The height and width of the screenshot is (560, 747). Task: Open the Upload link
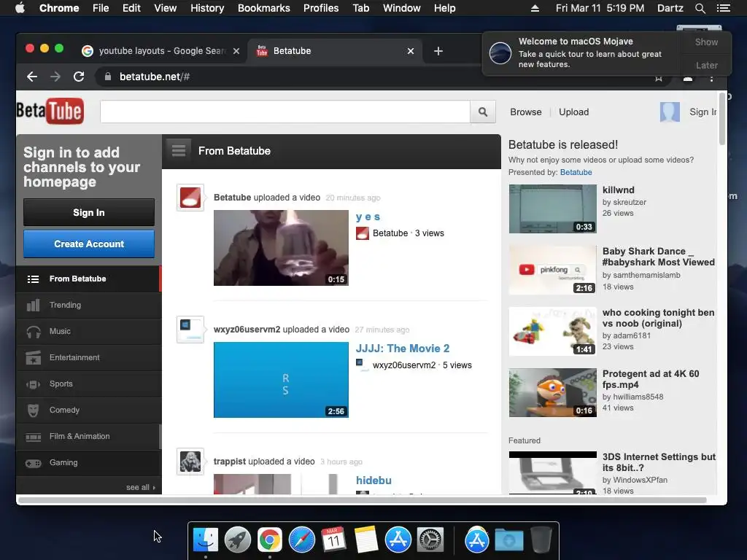[x=573, y=112]
